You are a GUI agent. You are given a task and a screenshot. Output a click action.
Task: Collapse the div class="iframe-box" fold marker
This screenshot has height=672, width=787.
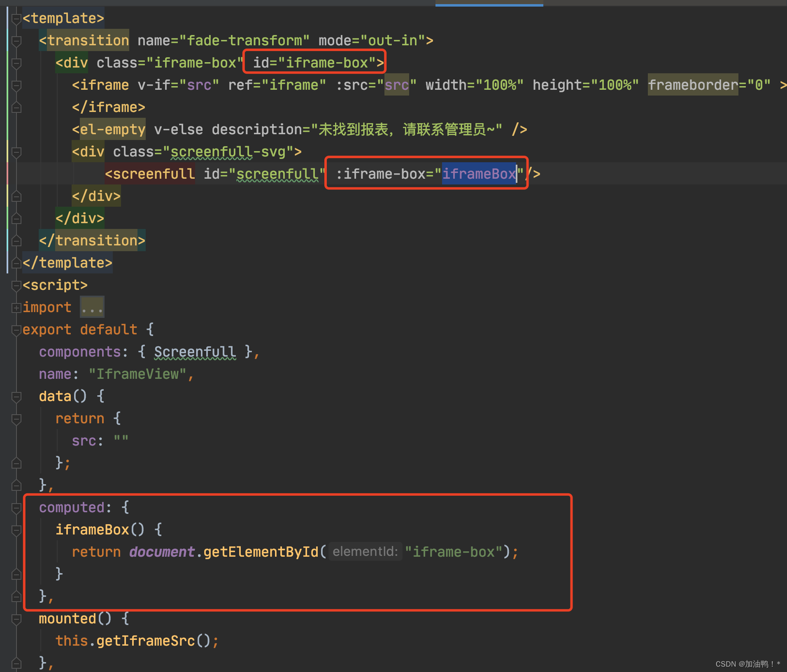(16, 63)
